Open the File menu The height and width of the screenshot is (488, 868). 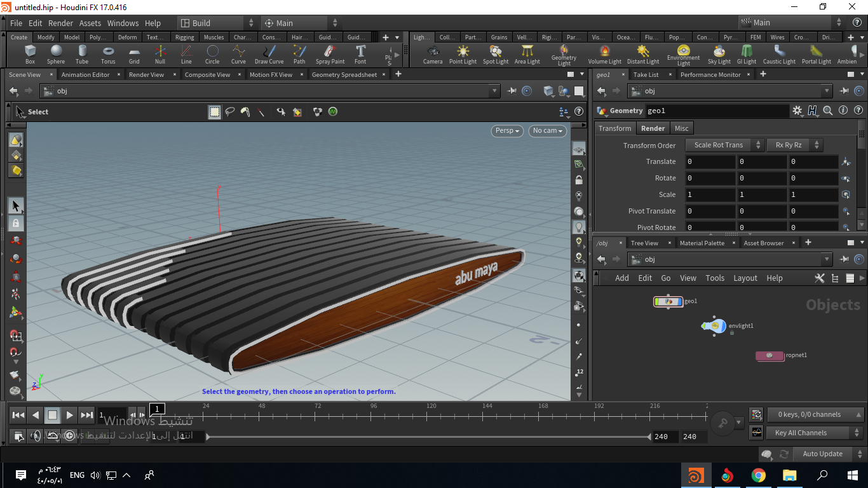(16, 23)
